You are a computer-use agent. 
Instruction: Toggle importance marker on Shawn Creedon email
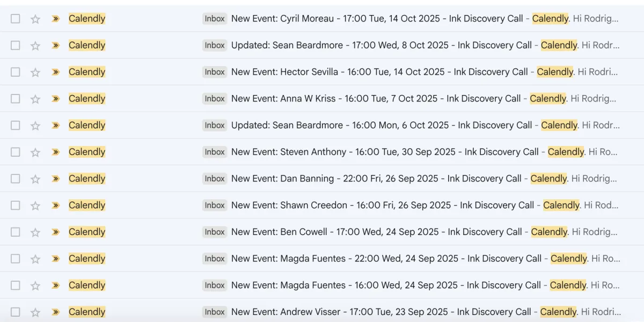(x=55, y=205)
